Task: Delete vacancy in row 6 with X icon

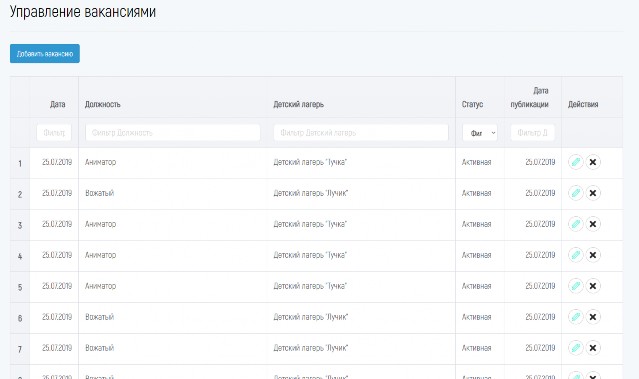Action: click(x=593, y=317)
